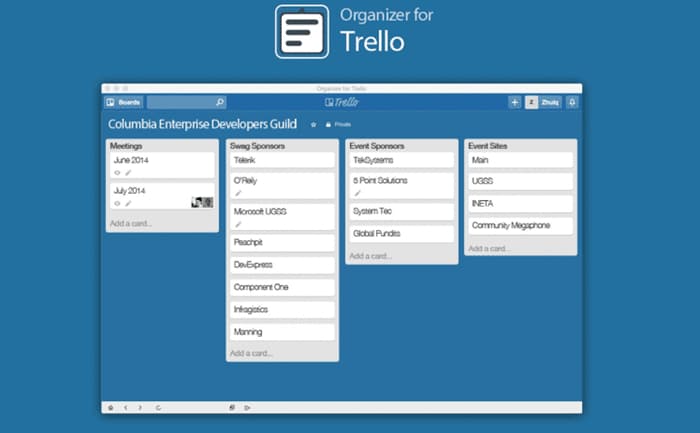Click the boards icon in bottom toolbar
The image size is (700, 433).
(232, 408)
